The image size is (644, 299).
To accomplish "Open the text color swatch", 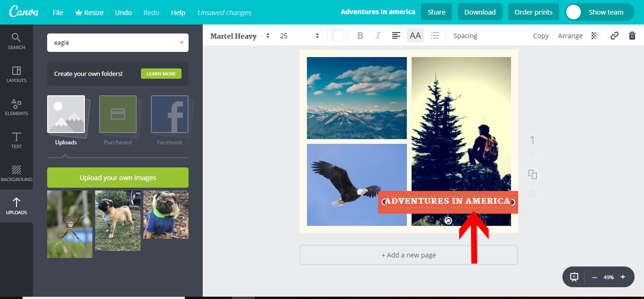I will tap(338, 35).
